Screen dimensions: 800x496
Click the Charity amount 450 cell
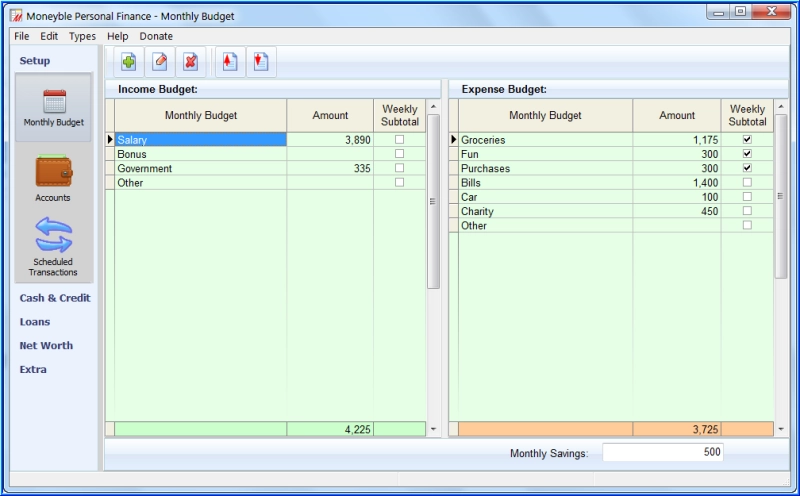click(677, 211)
